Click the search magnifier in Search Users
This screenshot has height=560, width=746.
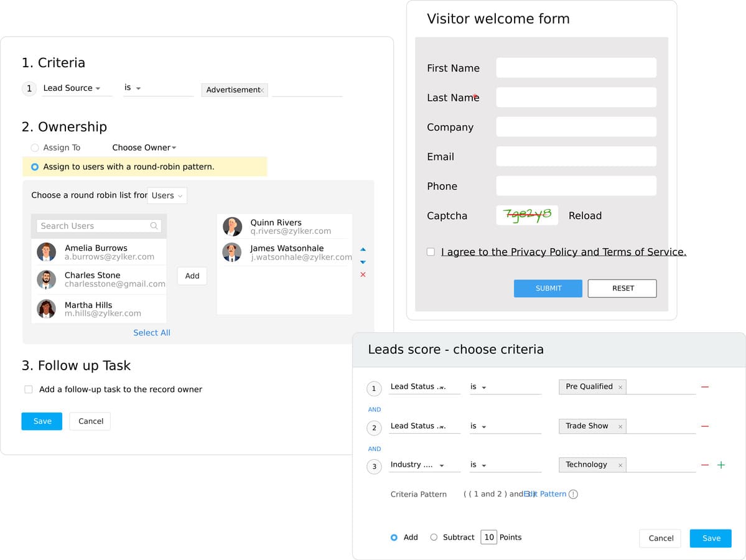pyautogui.click(x=154, y=226)
